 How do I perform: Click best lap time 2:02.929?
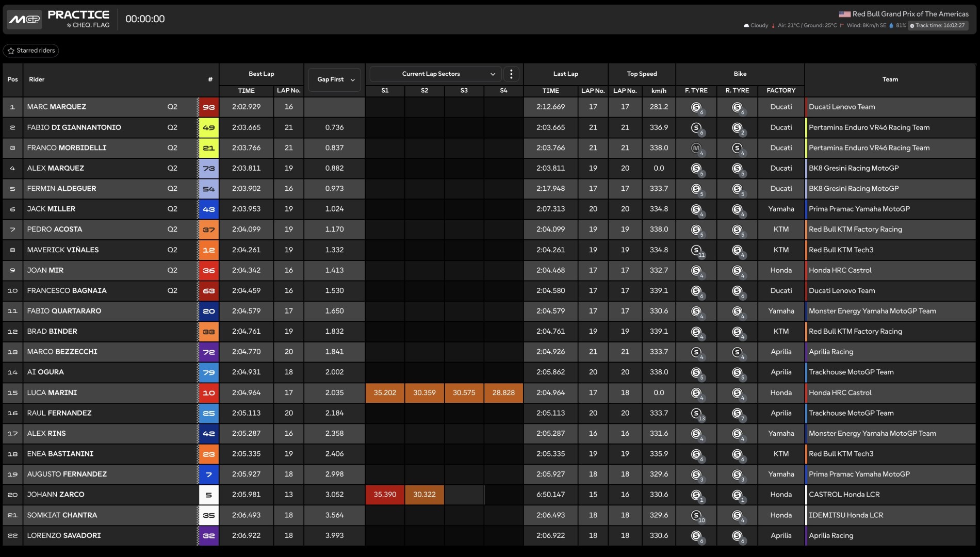pyautogui.click(x=246, y=107)
